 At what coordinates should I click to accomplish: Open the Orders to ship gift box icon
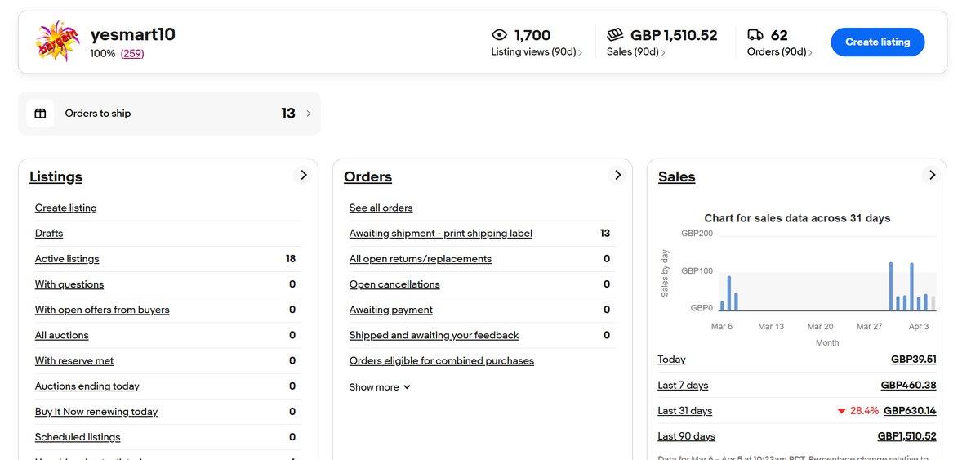coord(40,114)
